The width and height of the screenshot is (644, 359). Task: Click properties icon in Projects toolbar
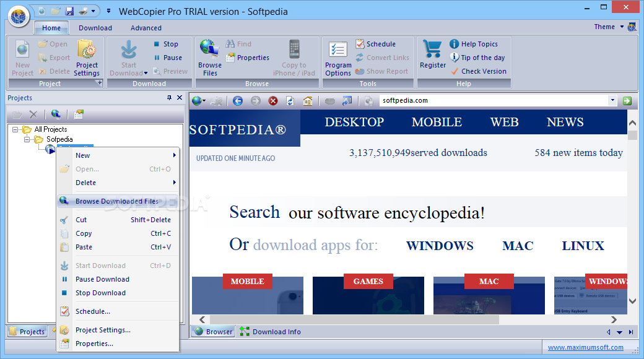[x=79, y=114]
